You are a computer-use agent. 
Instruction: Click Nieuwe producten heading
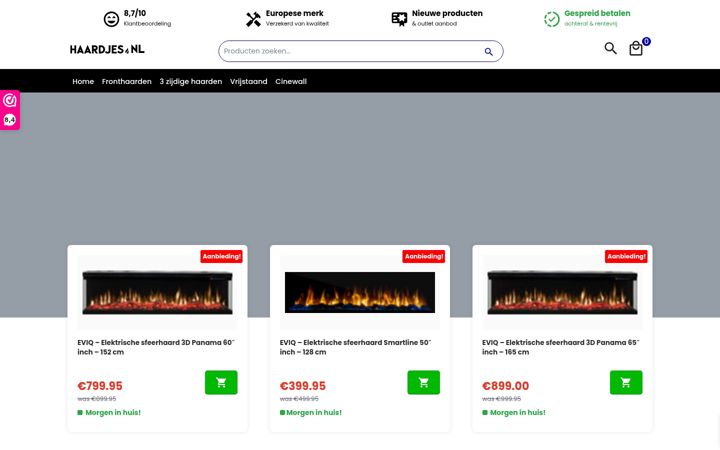(447, 13)
